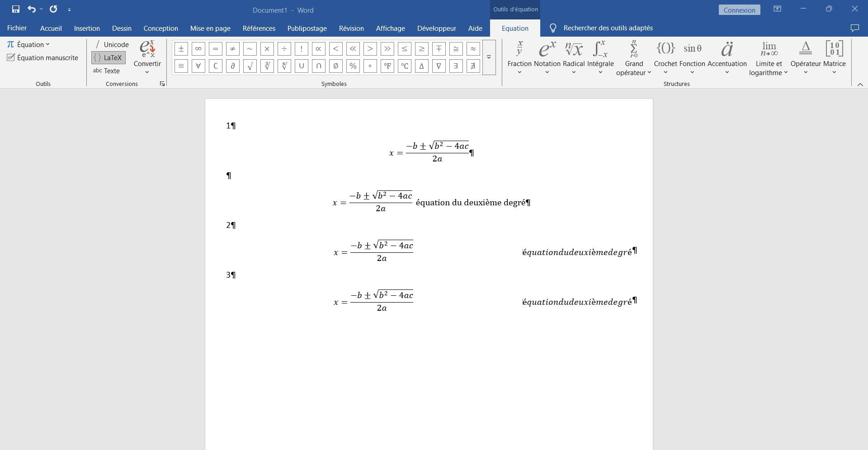Insert the degrees Celsius symbol
The image size is (868, 450).
(404, 66)
